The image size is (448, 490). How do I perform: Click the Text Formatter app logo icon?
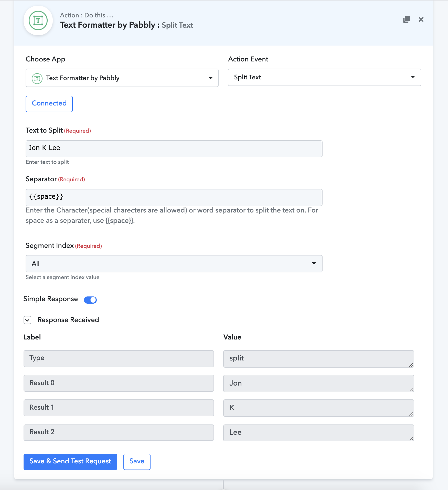(x=38, y=20)
